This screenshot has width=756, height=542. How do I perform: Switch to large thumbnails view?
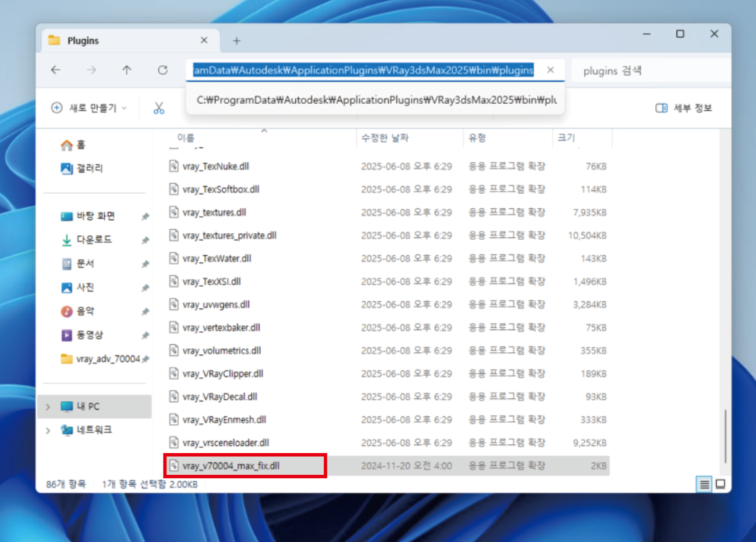pos(720,484)
